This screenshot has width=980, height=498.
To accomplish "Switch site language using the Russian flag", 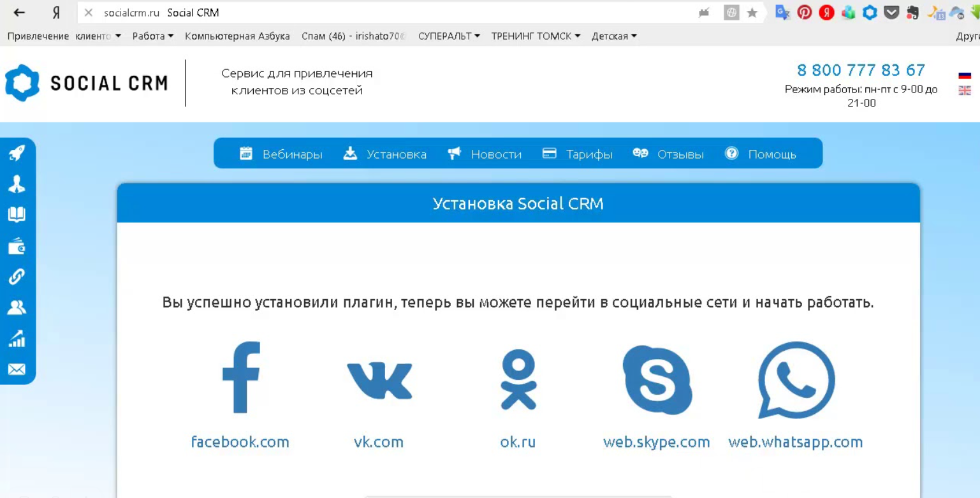I will [x=965, y=75].
